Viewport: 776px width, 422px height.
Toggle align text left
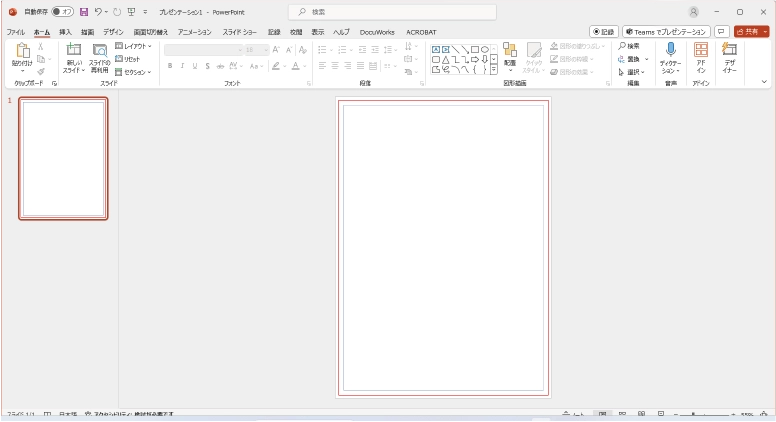click(x=322, y=66)
